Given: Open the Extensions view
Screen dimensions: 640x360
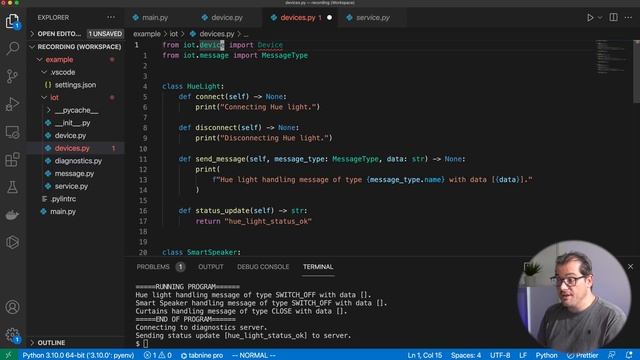Looking at the screenshot, I should point(12,160).
